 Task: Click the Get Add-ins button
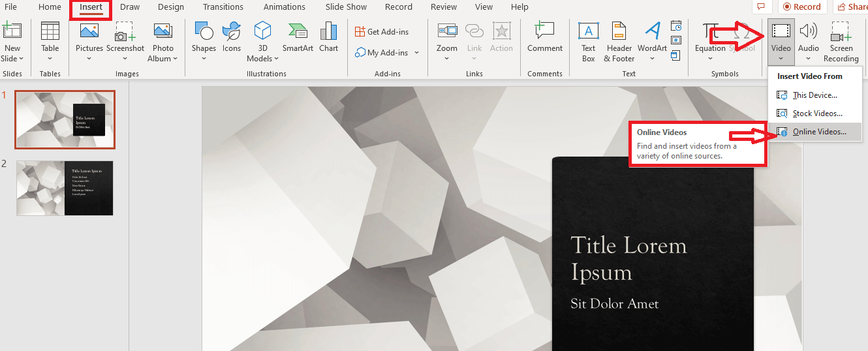coord(382,31)
